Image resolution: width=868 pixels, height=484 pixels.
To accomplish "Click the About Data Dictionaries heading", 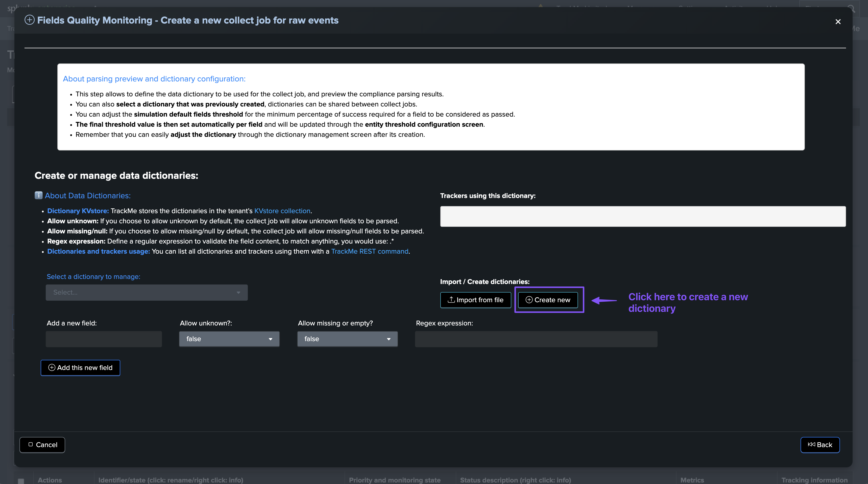I will pyautogui.click(x=88, y=196).
